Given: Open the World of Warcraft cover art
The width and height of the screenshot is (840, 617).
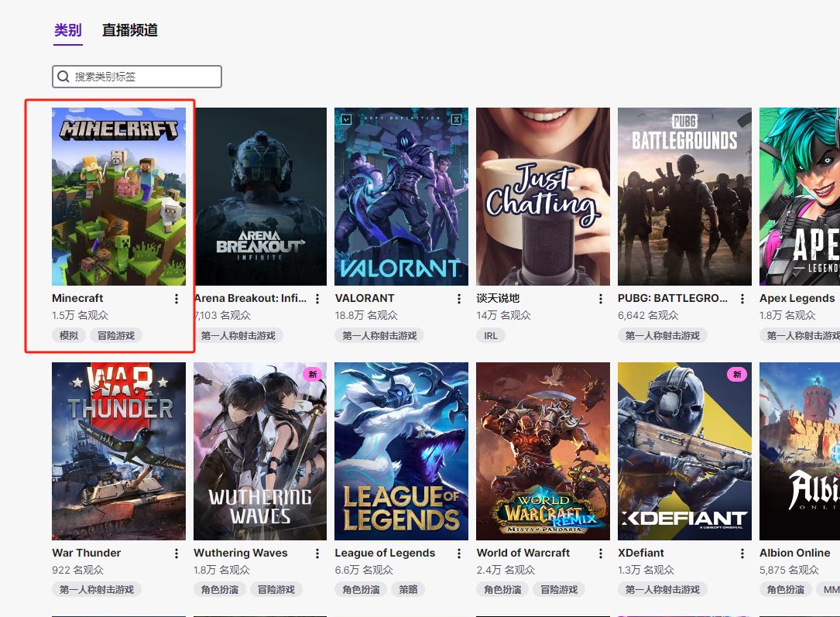Looking at the screenshot, I should [543, 451].
